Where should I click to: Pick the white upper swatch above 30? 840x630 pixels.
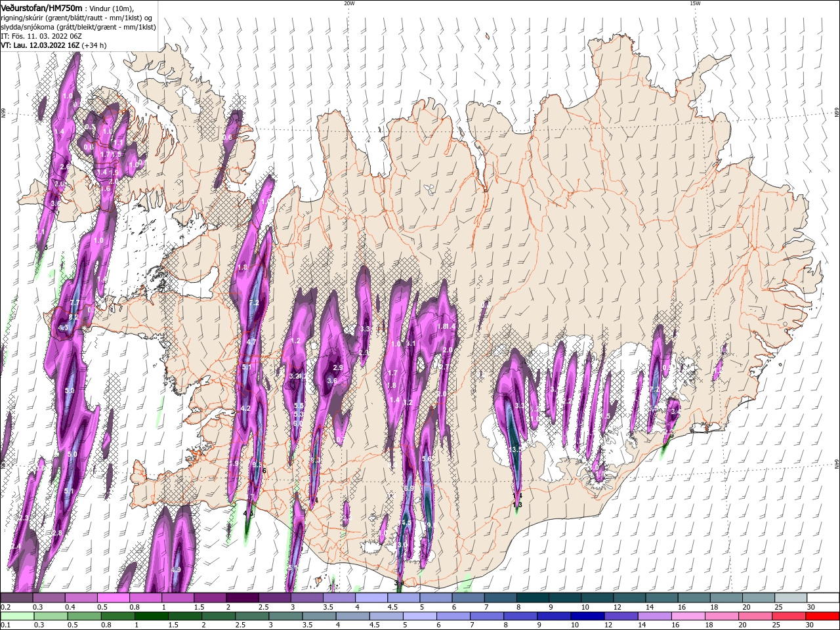822,598
